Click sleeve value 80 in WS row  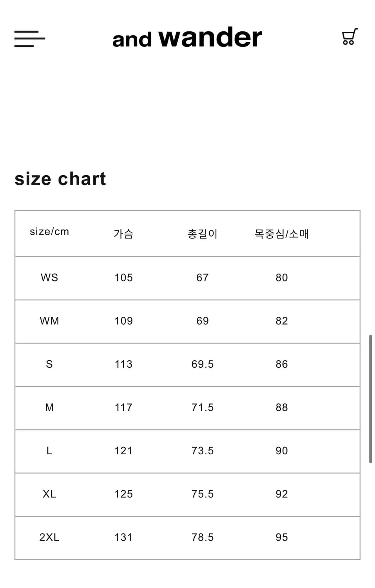[281, 278]
